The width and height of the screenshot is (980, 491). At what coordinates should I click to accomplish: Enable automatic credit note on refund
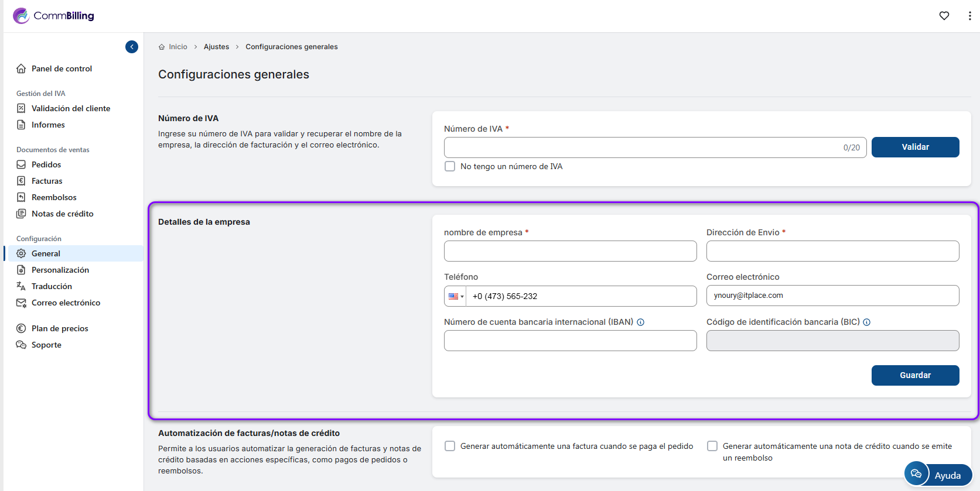coord(712,446)
